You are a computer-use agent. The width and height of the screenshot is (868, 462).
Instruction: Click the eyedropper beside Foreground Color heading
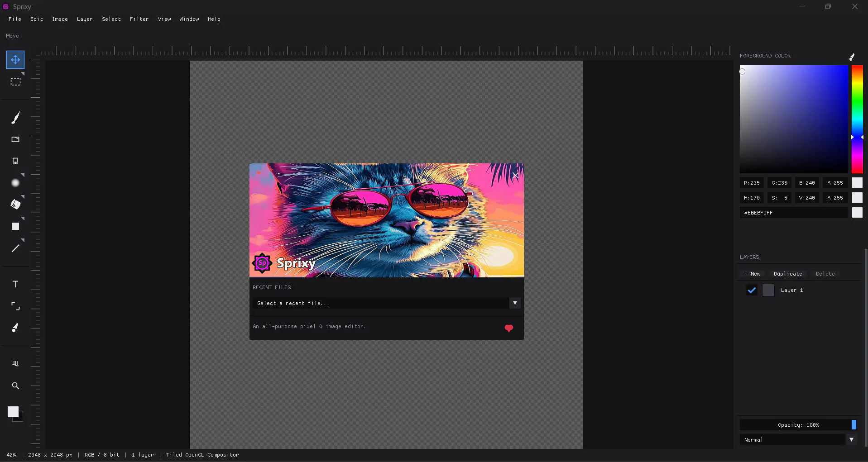[852, 57]
